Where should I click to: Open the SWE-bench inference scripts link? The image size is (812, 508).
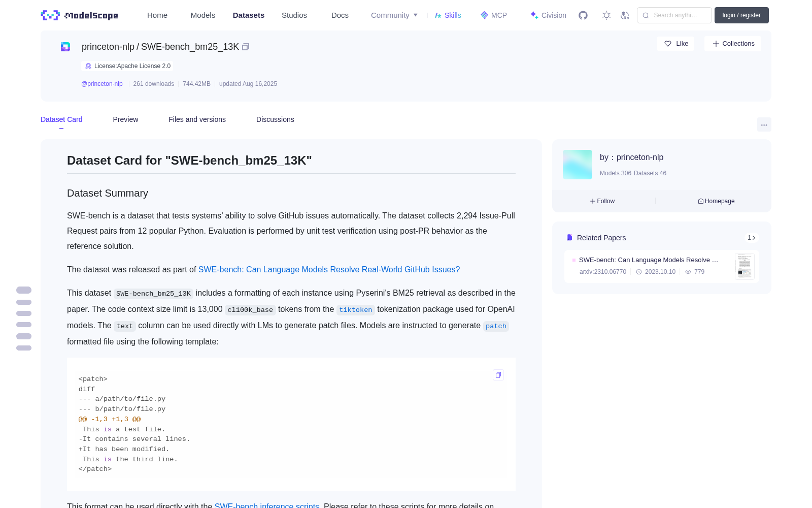pos(267,506)
